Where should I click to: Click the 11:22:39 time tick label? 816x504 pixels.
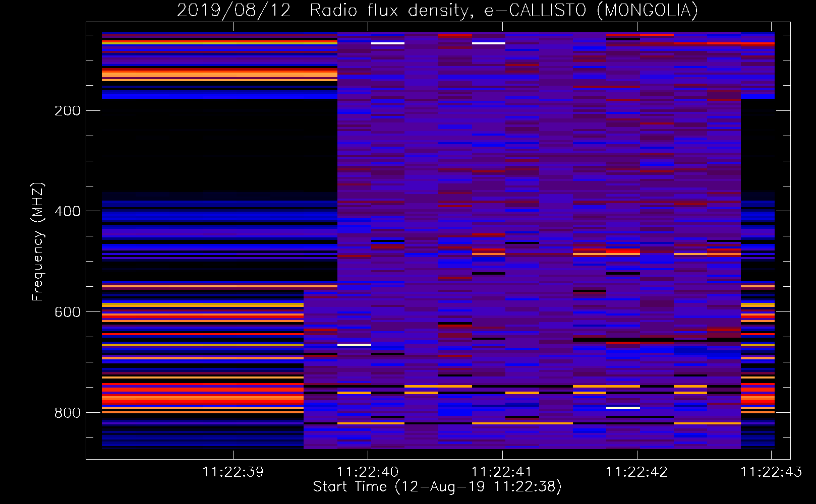click(233, 472)
